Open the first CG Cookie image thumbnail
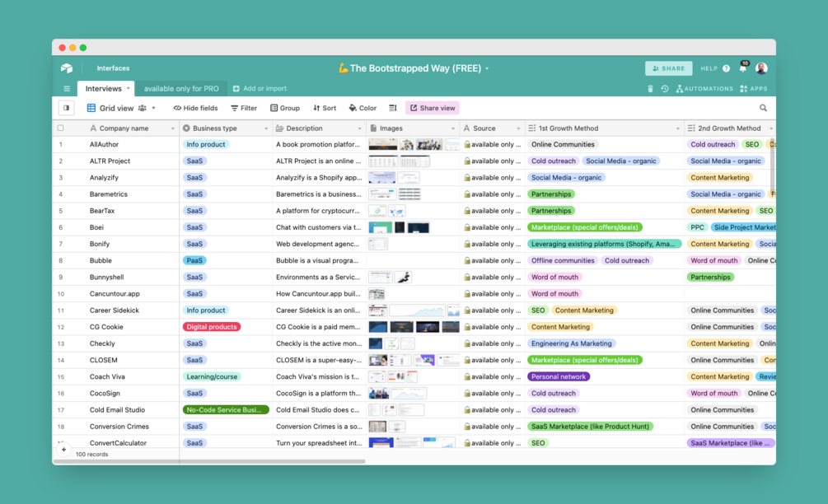This screenshot has height=504, width=828. click(378, 327)
